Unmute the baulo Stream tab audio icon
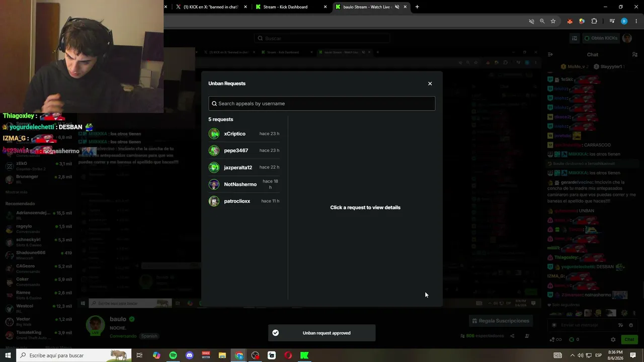 tap(397, 7)
